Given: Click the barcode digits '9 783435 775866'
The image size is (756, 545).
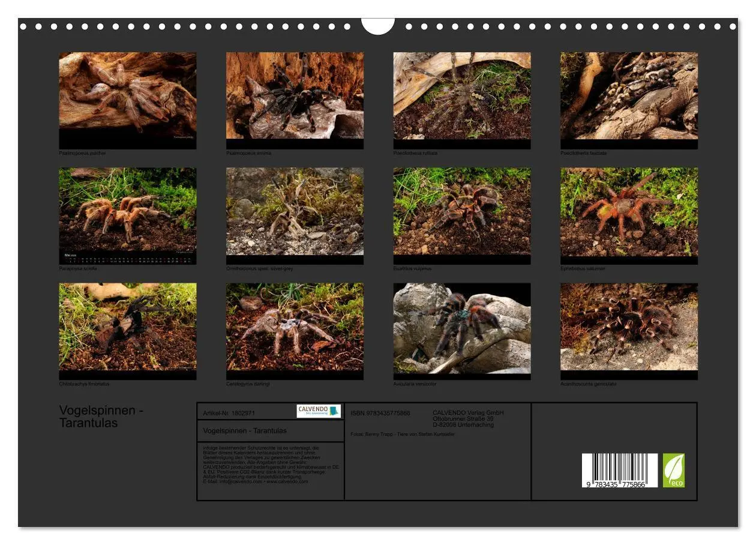Looking at the screenshot, I should coord(616,484).
